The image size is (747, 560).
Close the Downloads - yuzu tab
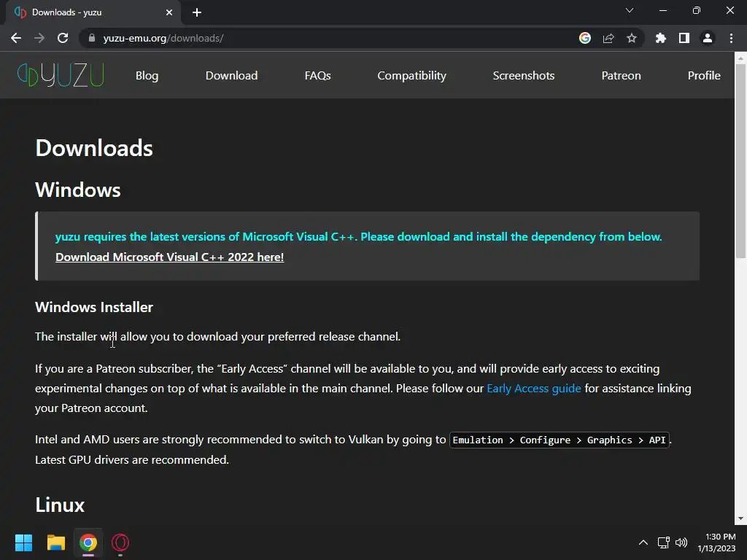(169, 12)
